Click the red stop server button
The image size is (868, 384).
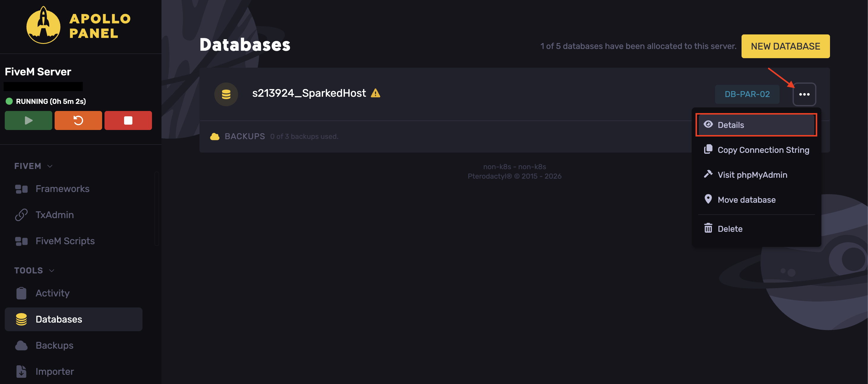128,120
